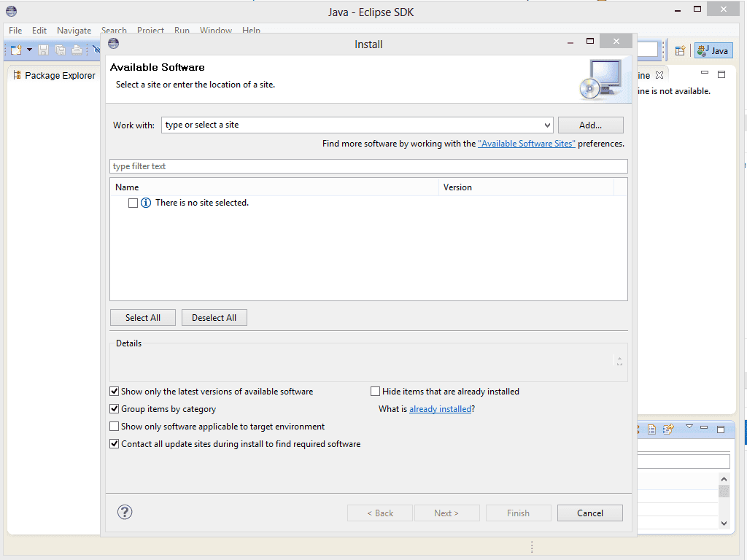Click scroll down arrow in bottom right panel
This screenshot has width=747, height=560.
pos(724,524)
